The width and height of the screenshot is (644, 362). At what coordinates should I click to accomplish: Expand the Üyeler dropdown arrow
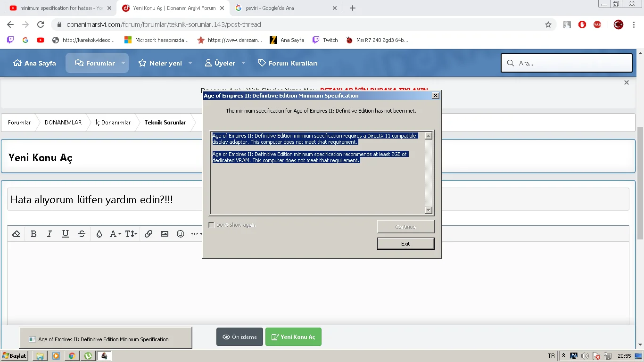coord(244,63)
